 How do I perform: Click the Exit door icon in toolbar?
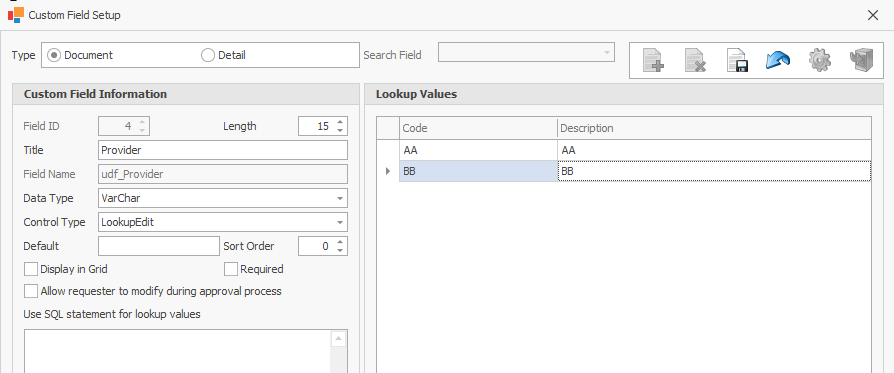coord(862,60)
